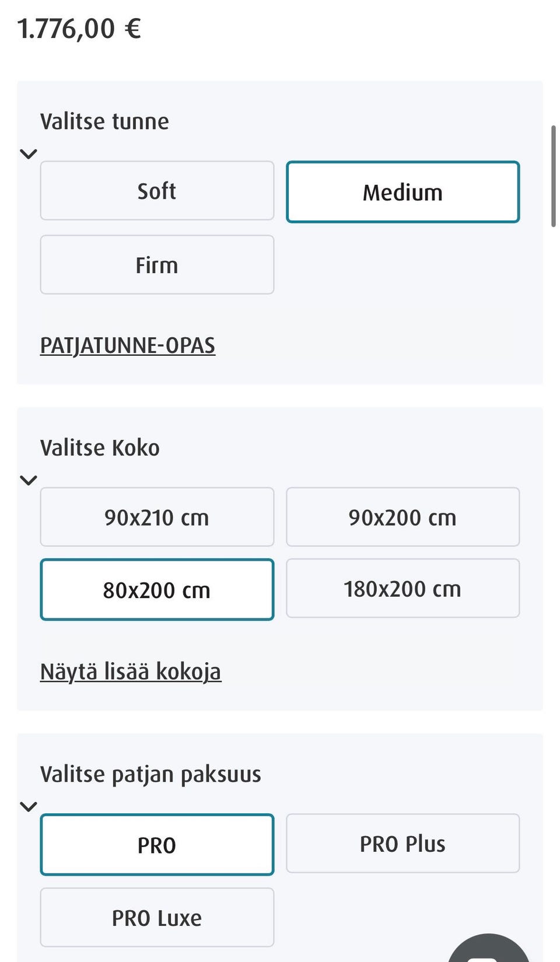Choose the 90x200 cm size
The width and height of the screenshot is (560, 962).
tap(402, 517)
